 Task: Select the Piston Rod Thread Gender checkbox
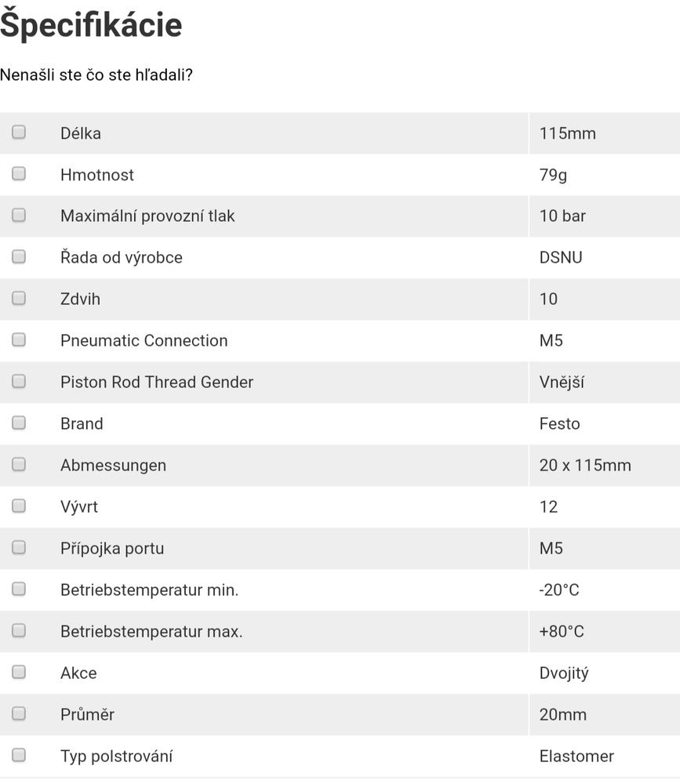(x=19, y=382)
